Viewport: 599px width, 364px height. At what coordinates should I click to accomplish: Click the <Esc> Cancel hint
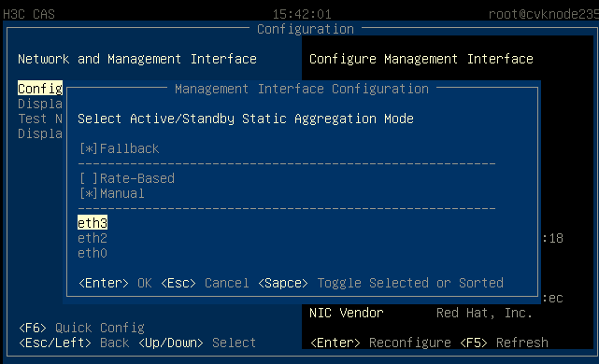click(x=205, y=283)
